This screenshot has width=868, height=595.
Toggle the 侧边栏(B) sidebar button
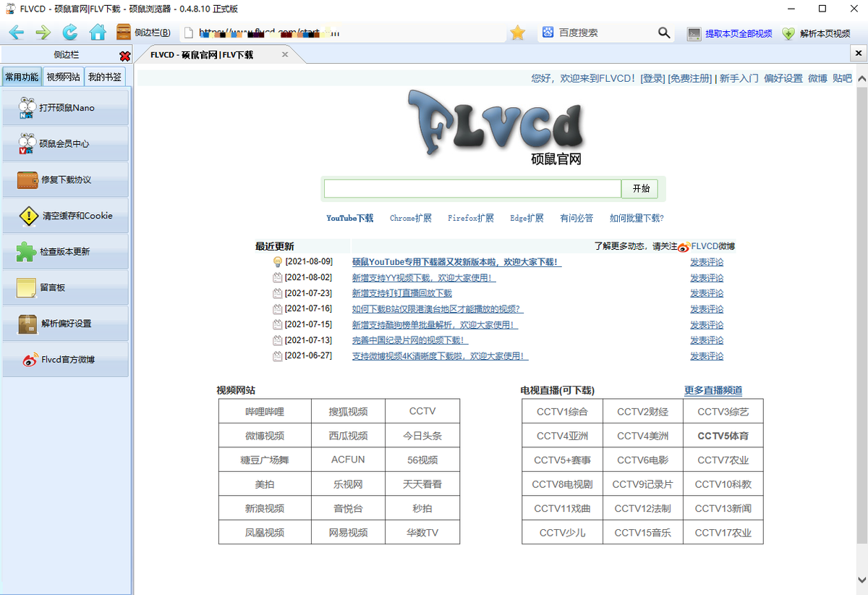click(144, 33)
